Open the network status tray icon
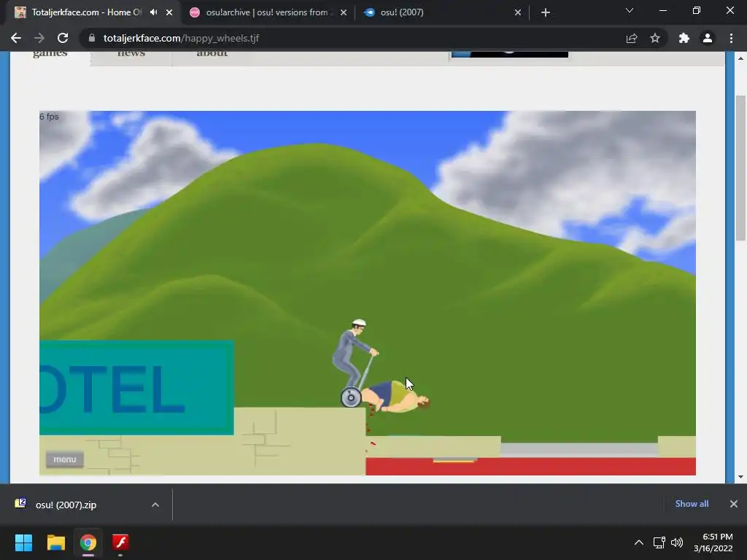 pos(659,542)
